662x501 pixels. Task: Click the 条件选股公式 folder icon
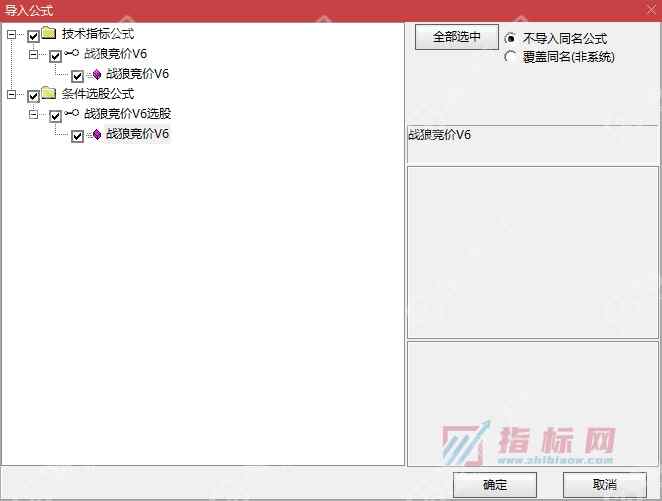coord(49,93)
